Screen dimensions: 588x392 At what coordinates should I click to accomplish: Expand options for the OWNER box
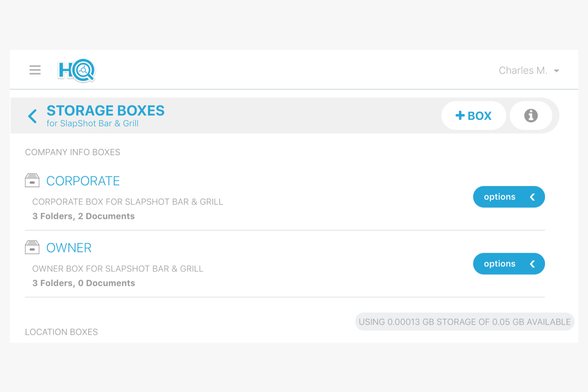click(x=509, y=264)
